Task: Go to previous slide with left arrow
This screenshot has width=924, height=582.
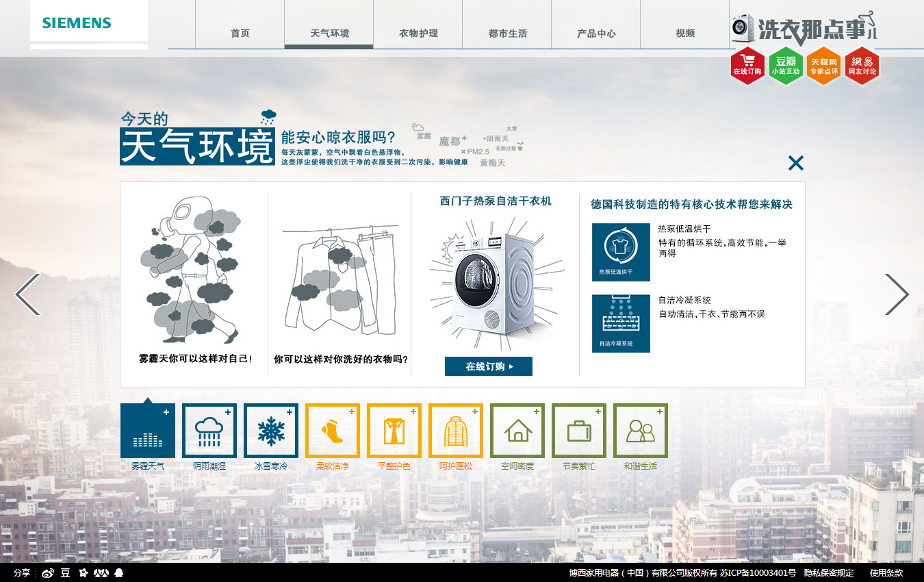Action: click(27, 294)
